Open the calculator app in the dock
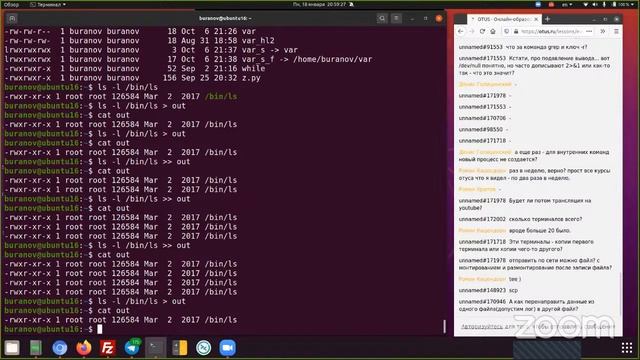 pos(180,348)
